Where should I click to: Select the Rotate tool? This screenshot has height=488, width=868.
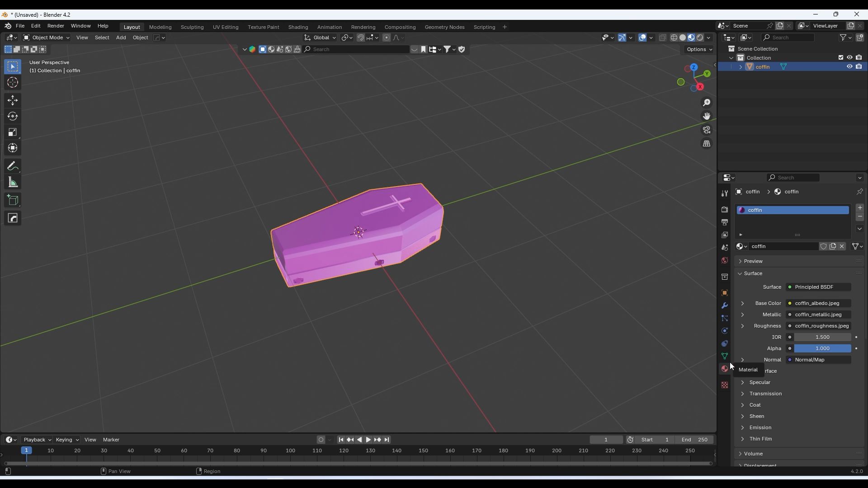point(13,117)
